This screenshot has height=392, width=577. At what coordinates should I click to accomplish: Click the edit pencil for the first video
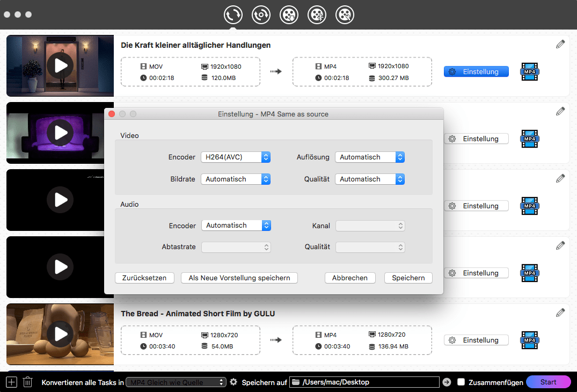(x=560, y=45)
